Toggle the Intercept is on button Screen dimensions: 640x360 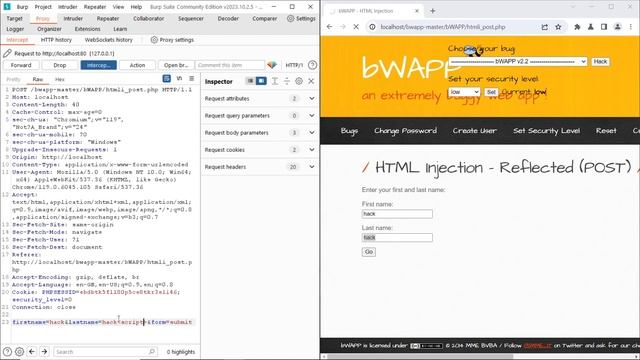(x=98, y=65)
